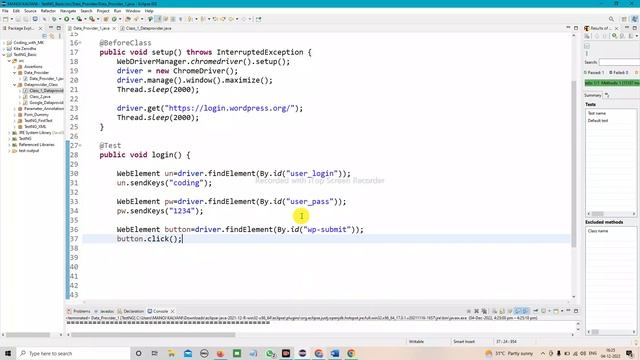Click the editor vertical scrollbar
The image size is (640, 360).
tap(574, 163)
